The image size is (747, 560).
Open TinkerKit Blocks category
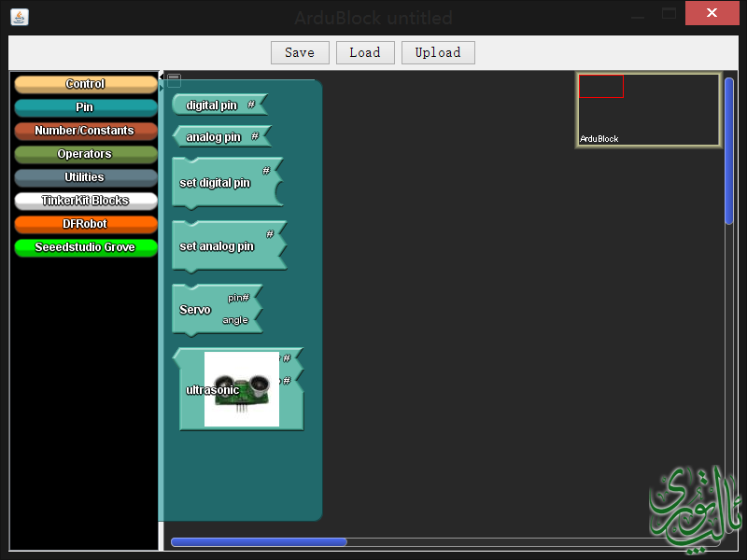tap(86, 201)
